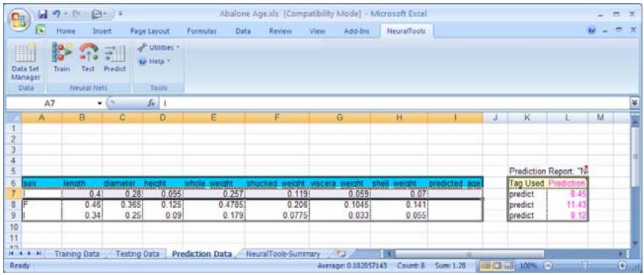Launch the Train neural net tool
Viewport: 644px width, 275px height.
(62, 58)
